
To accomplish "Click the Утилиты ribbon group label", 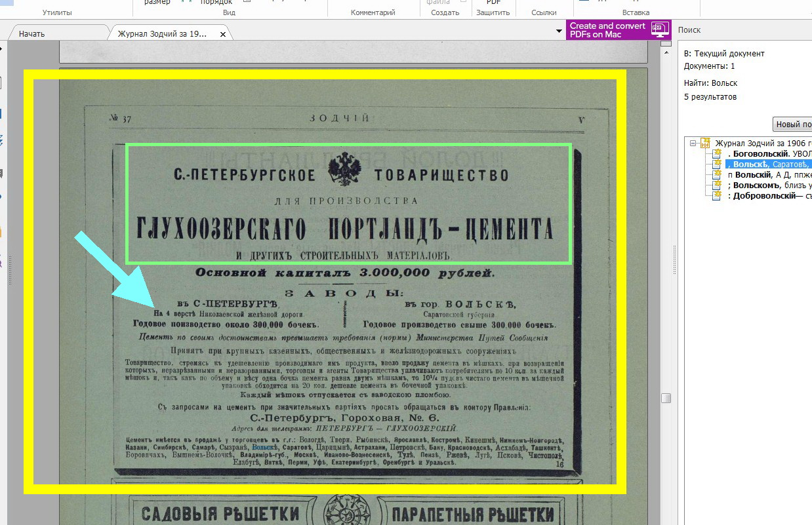I will [x=58, y=12].
